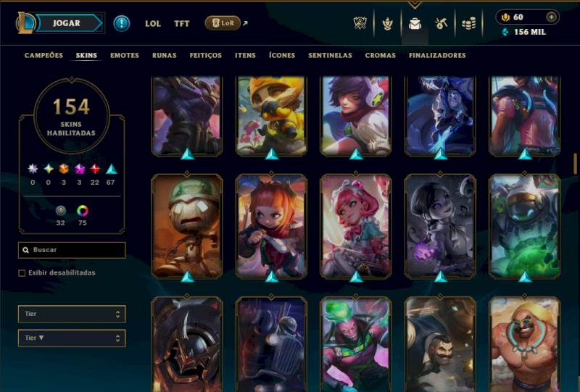Image resolution: width=580 pixels, height=392 pixels.
Task: Open the Loot hammer icon
Action: tap(442, 24)
